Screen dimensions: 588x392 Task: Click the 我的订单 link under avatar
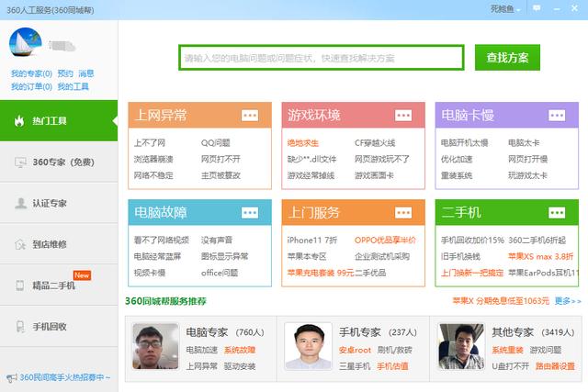point(31,86)
